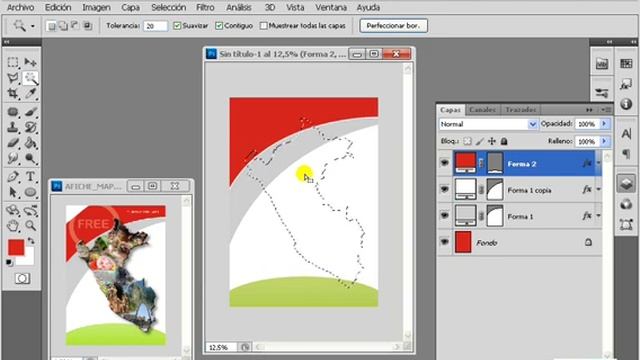Swap foreground and background colors

coord(31,241)
